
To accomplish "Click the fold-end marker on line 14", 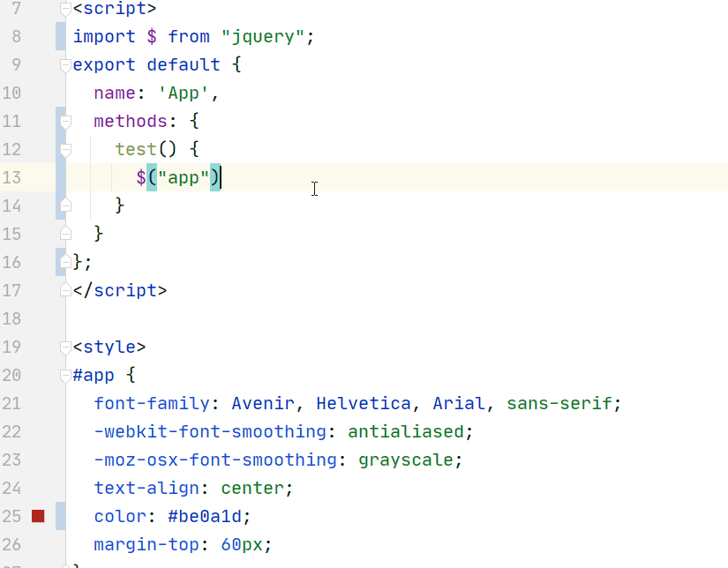I will click(64, 206).
